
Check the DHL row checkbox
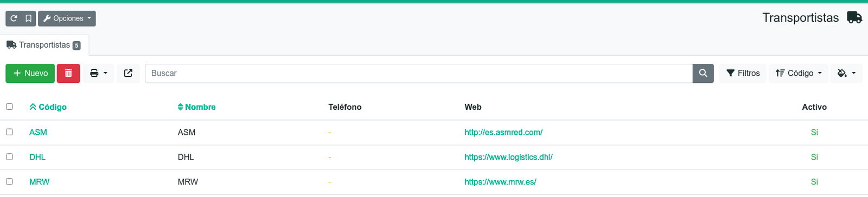(x=9, y=156)
